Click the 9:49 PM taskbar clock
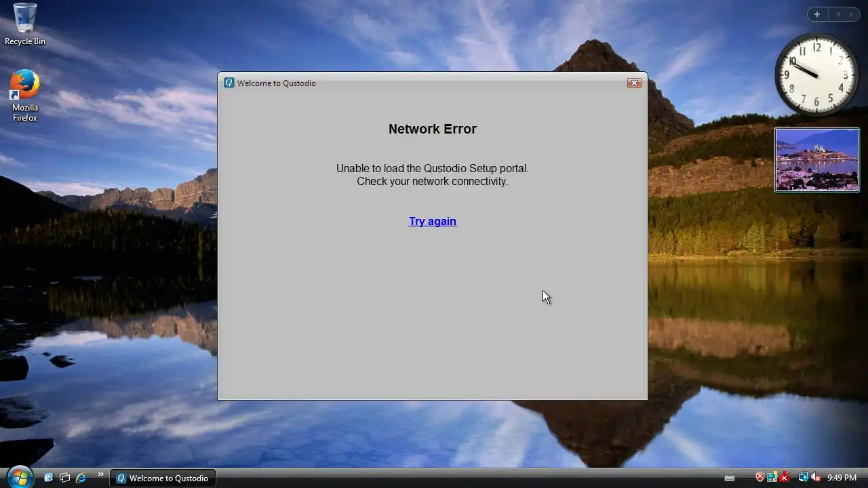 click(842, 478)
